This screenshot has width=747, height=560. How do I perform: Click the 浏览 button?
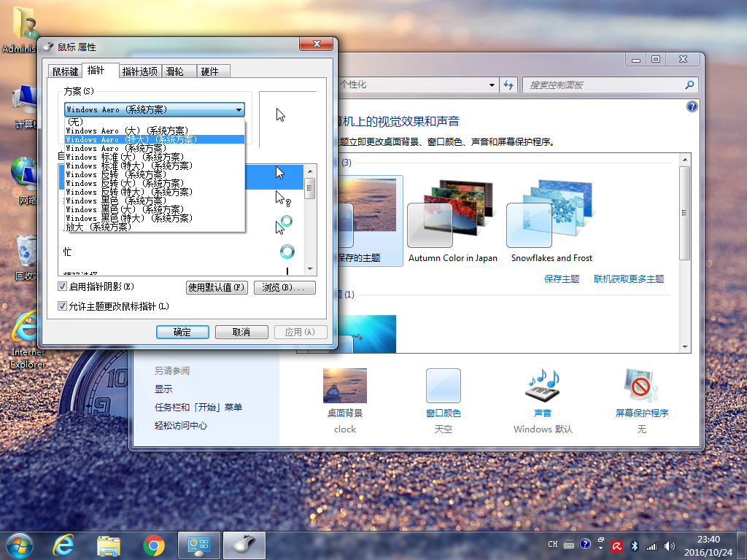tap(285, 287)
